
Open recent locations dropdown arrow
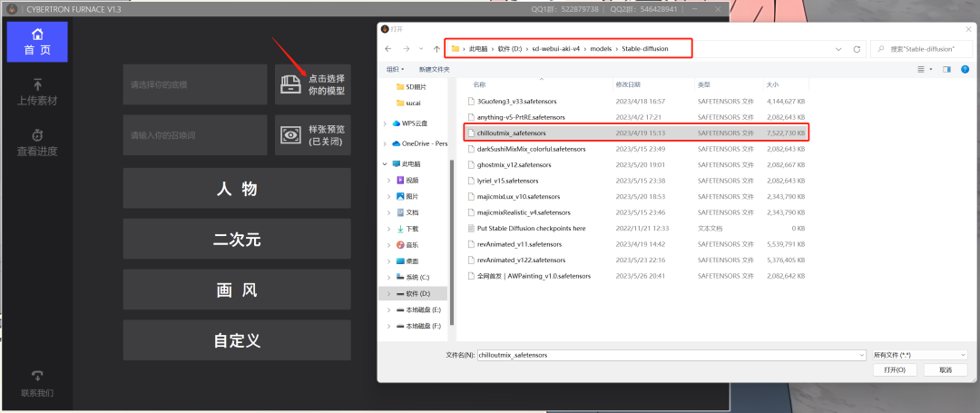pos(421,49)
